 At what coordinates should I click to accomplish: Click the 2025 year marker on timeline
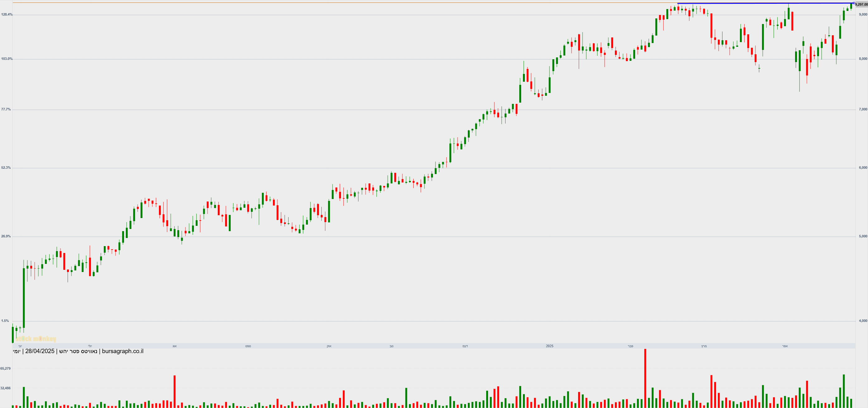pos(549,346)
